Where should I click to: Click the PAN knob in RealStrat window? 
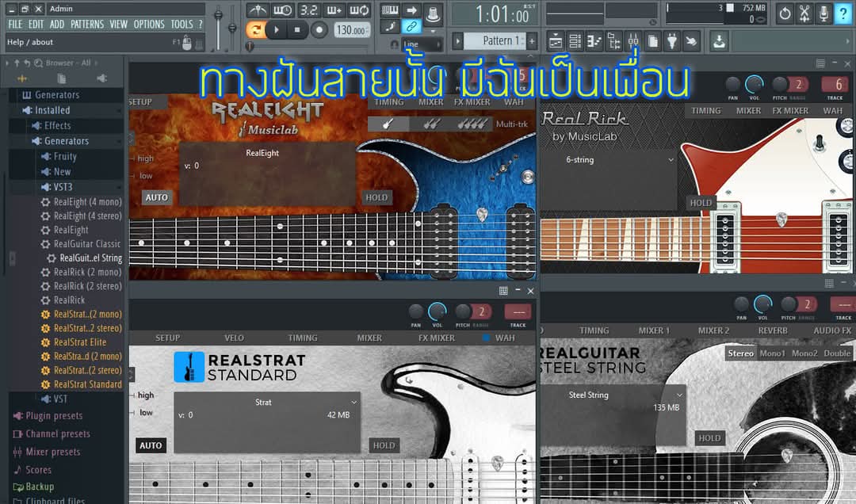point(416,311)
